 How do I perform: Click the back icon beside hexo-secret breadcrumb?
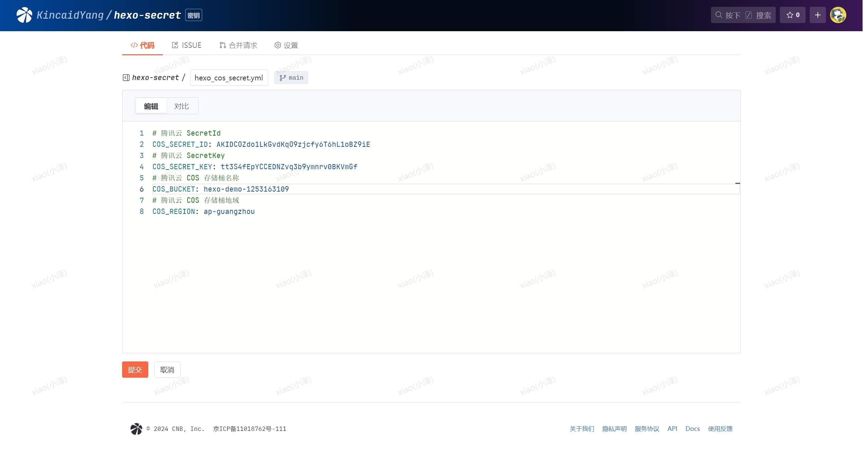pos(126,78)
